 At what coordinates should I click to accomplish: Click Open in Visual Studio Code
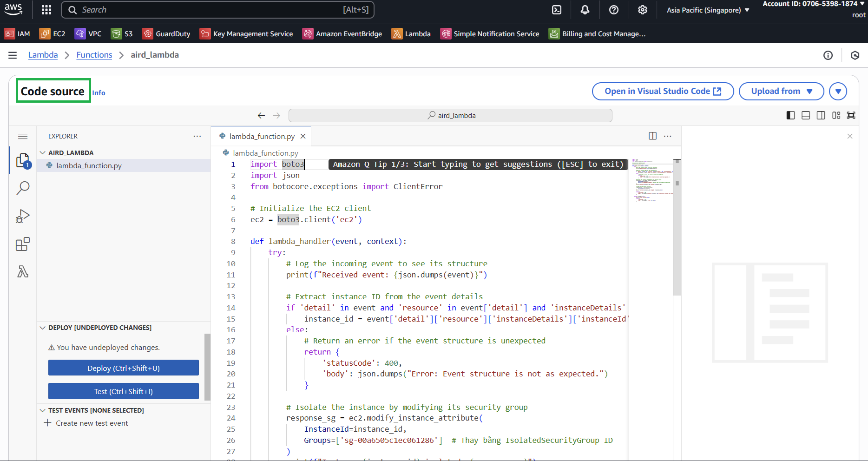(x=663, y=91)
